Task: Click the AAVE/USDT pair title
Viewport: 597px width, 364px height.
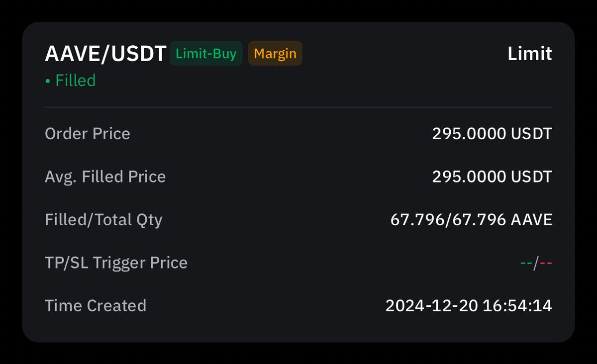Action: tap(105, 54)
